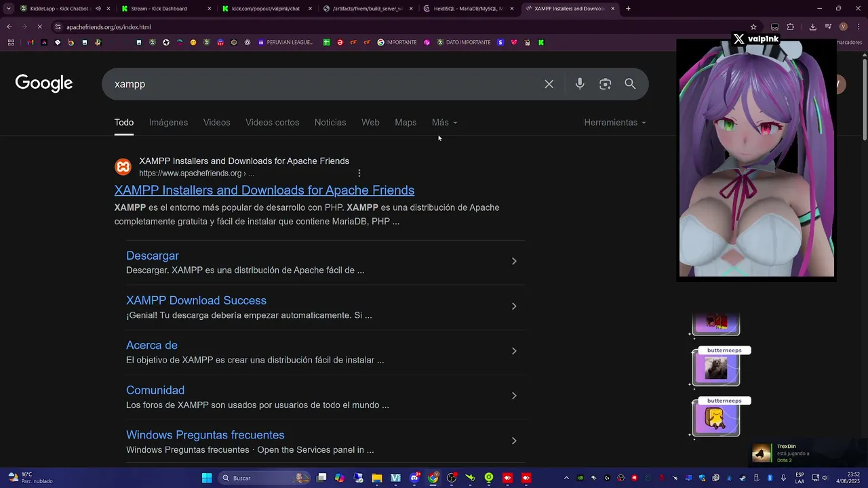Switch to Web results tab
This screenshot has height=488, width=868.
370,123
